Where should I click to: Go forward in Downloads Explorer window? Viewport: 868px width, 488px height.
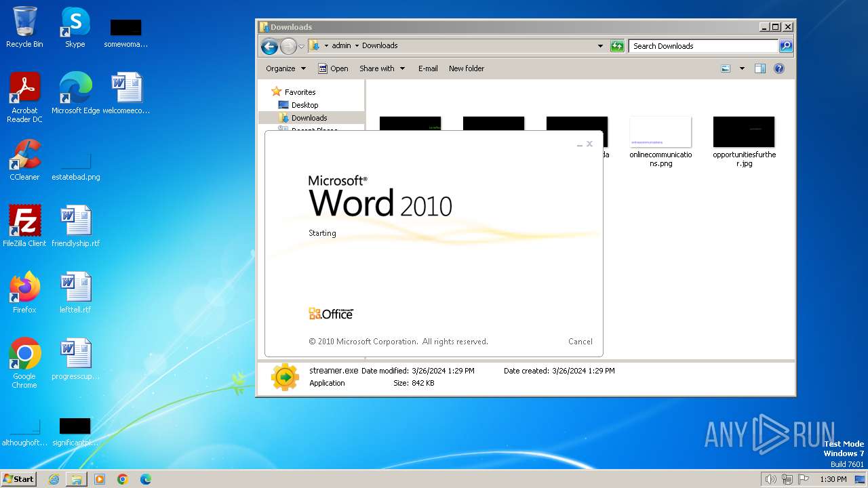click(x=288, y=46)
